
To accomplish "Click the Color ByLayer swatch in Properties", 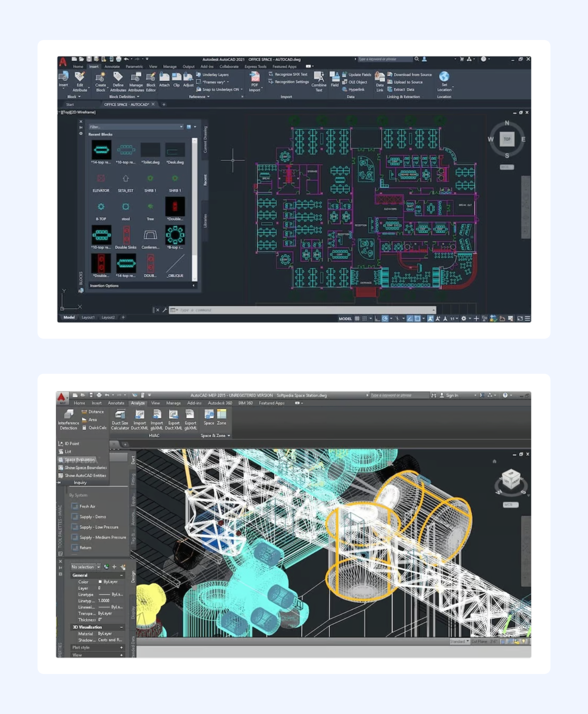I will click(x=100, y=582).
